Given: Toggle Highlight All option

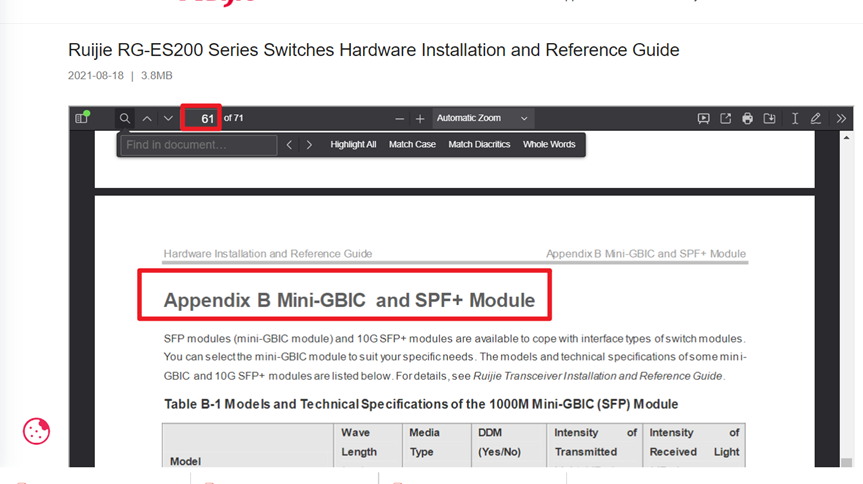Looking at the screenshot, I should coord(353,144).
